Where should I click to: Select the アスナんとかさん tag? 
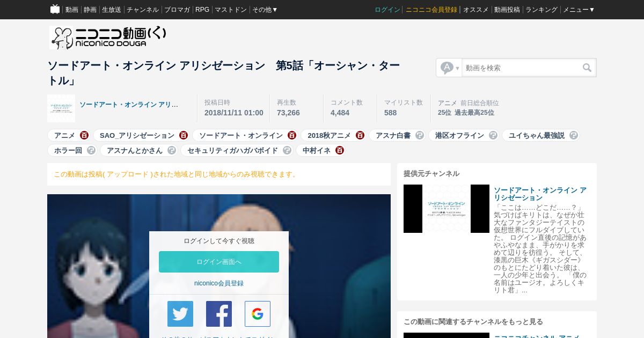(135, 150)
